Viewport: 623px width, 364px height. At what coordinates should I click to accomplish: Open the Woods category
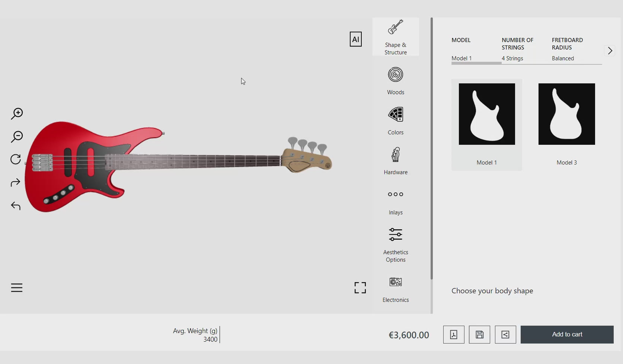coord(396,81)
